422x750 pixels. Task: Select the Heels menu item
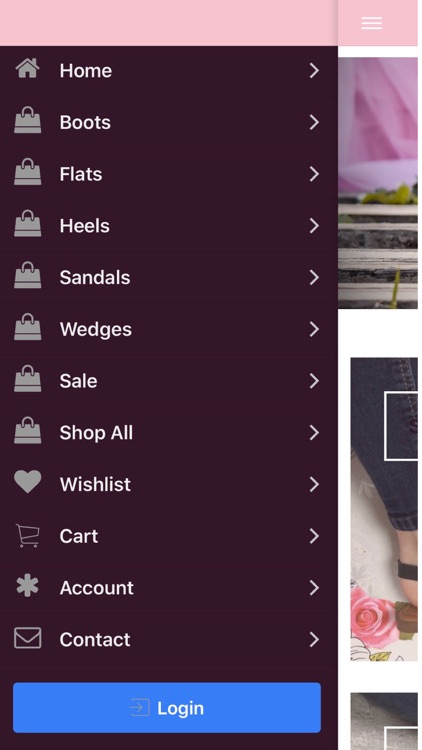pos(169,226)
